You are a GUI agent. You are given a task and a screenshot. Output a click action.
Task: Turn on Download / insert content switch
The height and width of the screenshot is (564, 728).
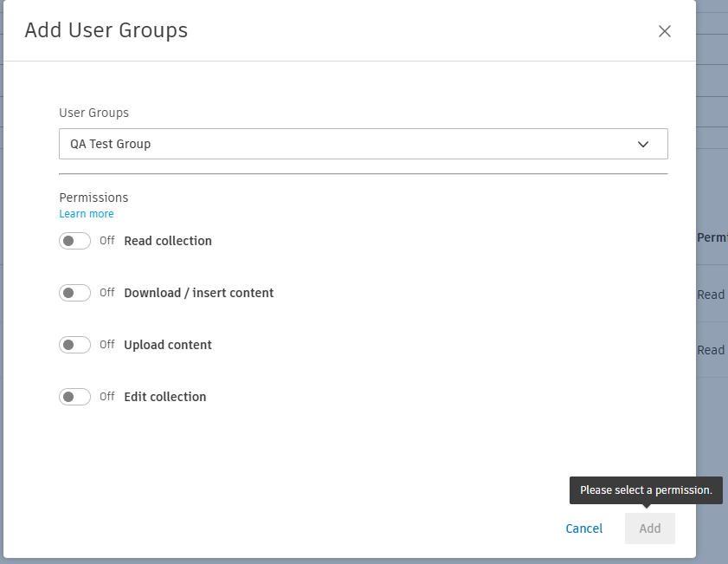click(74, 293)
